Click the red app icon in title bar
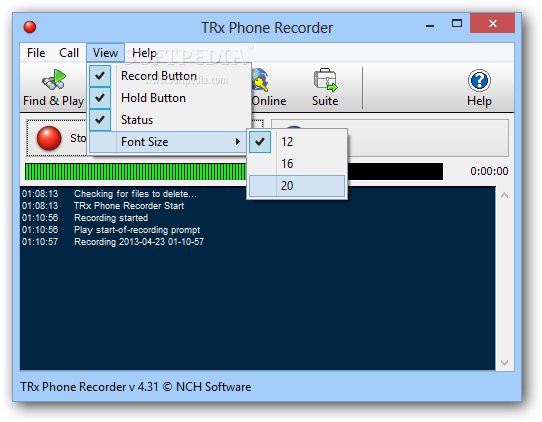 (x=30, y=27)
